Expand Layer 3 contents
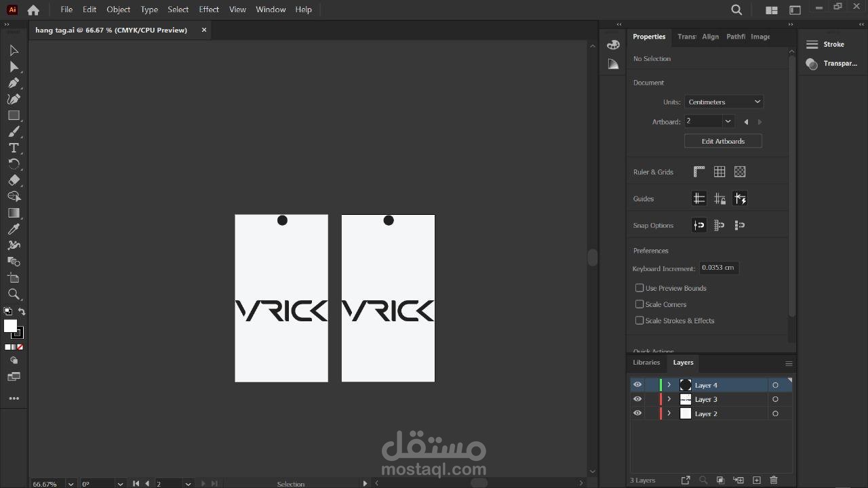The image size is (868, 488). [669, 399]
